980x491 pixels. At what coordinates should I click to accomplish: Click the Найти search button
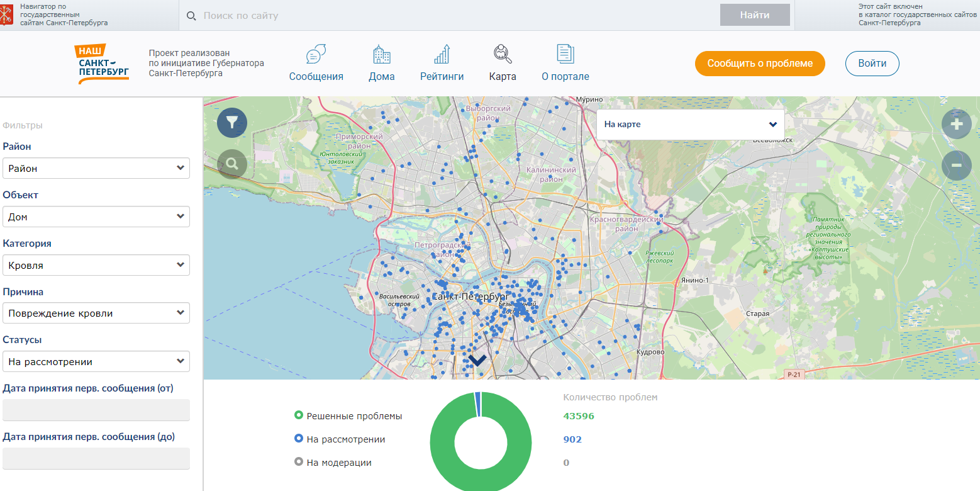(755, 15)
